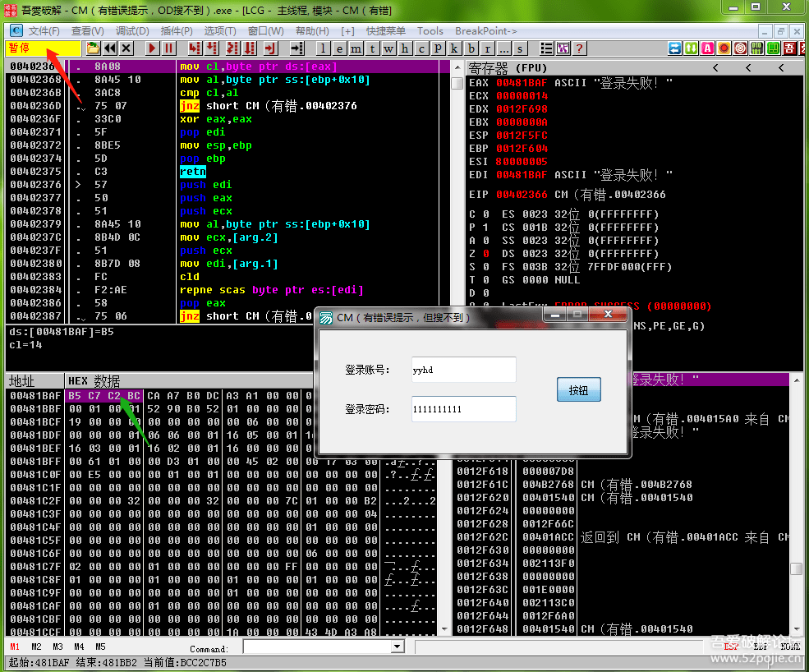This screenshot has height=672, width=809.
Task: Expand the Command dropdown box
Action: 398,647
